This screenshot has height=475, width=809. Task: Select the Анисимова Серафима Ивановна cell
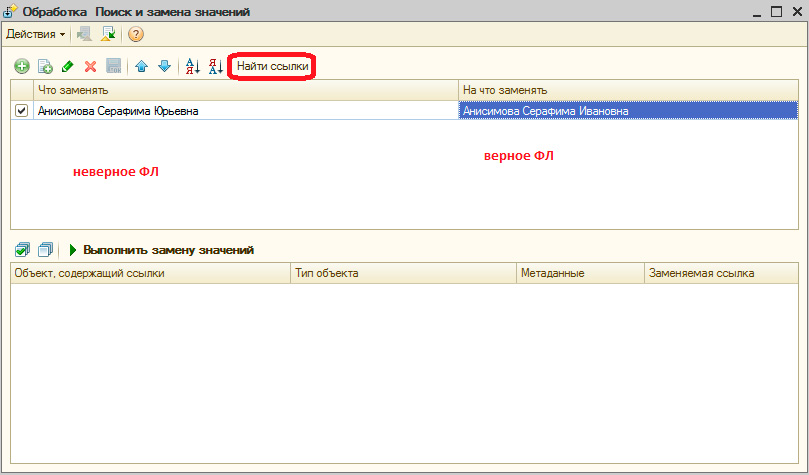pyautogui.click(x=627, y=111)
